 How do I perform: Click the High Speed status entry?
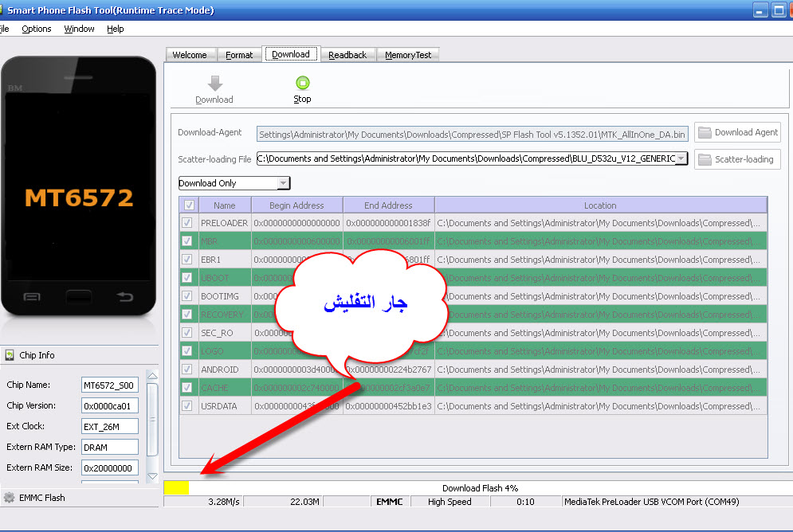point(449,502)
